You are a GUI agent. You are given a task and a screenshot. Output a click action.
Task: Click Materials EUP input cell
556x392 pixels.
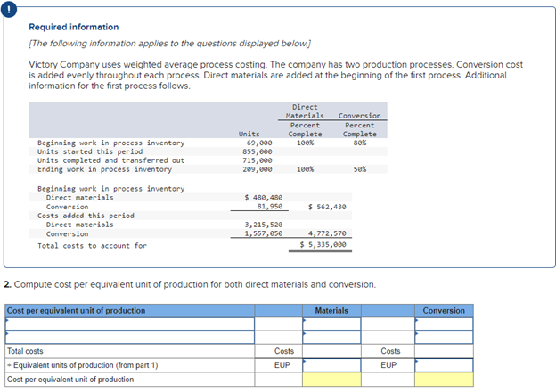(331, 365)
